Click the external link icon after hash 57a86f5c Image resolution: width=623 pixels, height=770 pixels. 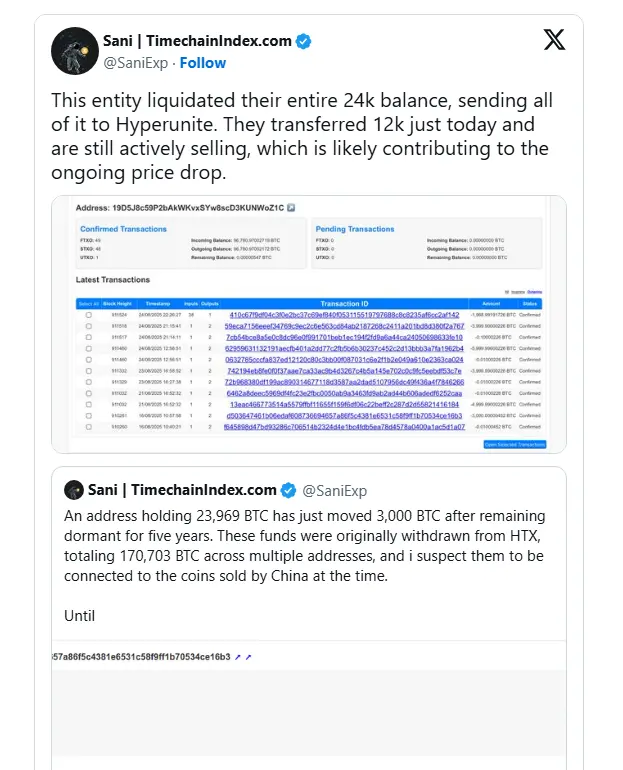tap(238, 657)
